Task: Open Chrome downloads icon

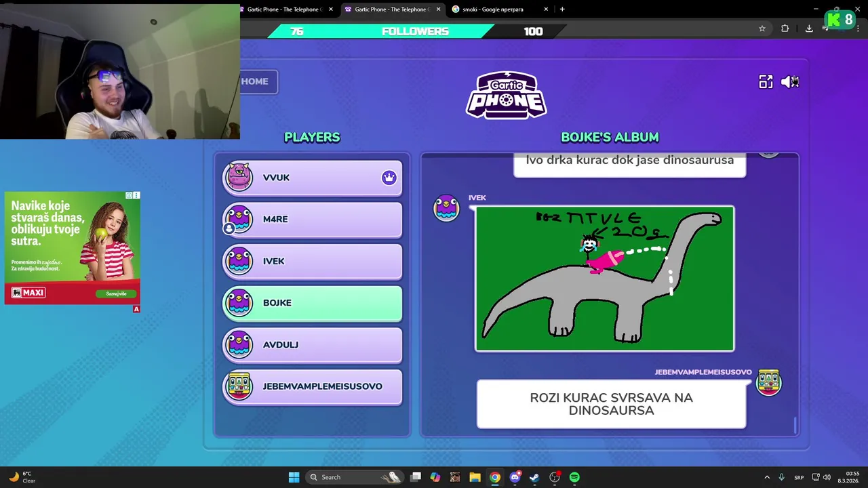Action: [x=809, y=28]
